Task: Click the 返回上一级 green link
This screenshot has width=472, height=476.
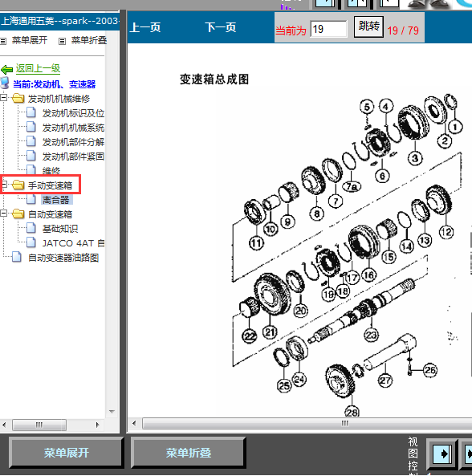Action: (38, 68)
